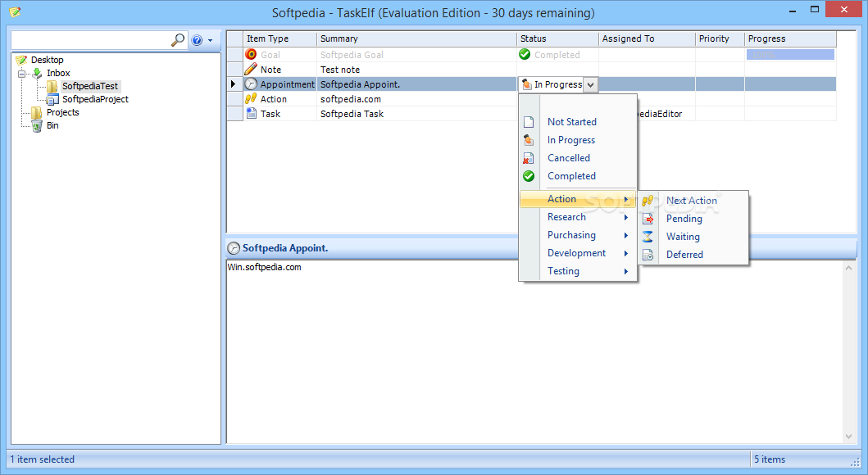Choose Not Started from status menu

[x=572, y=122]
